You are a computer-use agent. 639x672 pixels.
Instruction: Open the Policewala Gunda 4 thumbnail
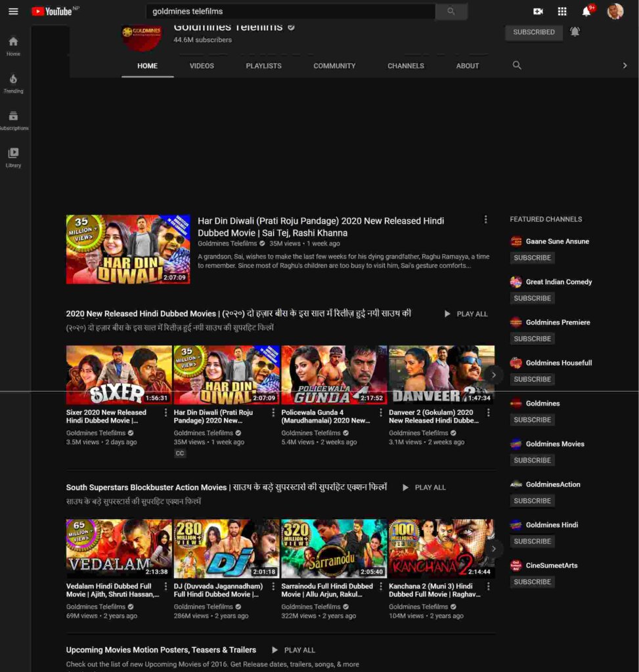[x=334, y=375]
